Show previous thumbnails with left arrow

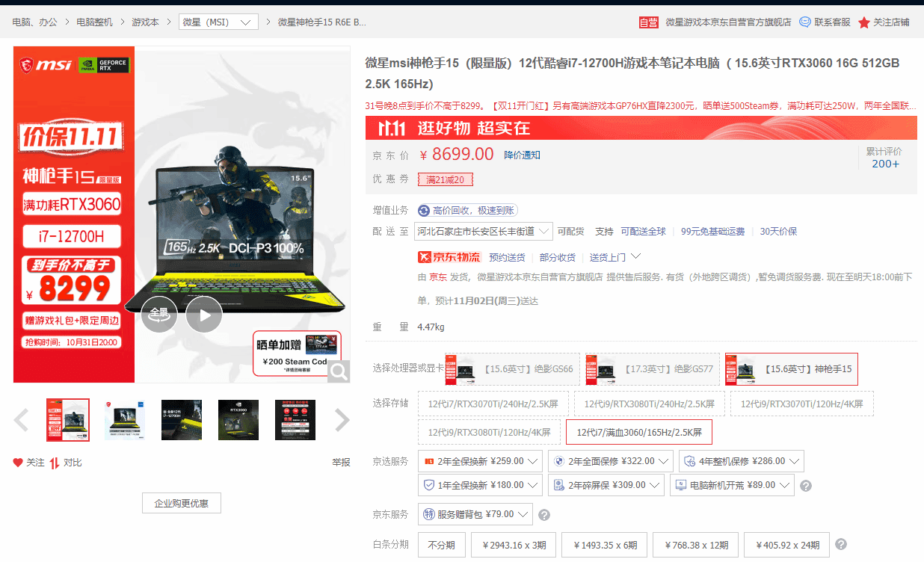click(x=21, y=420)
